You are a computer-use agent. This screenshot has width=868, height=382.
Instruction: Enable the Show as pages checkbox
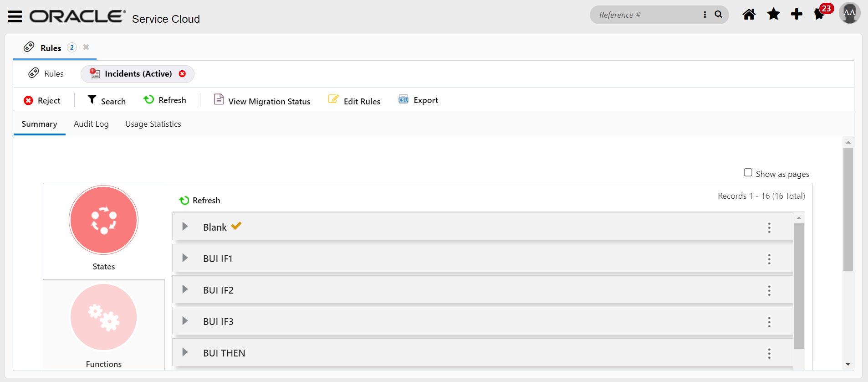pos(748,173)
